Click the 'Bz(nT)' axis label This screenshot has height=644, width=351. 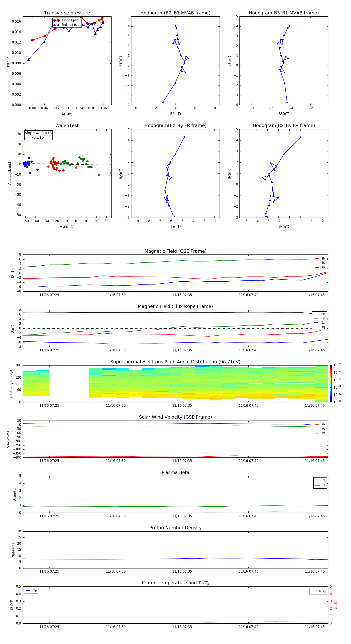175,227
